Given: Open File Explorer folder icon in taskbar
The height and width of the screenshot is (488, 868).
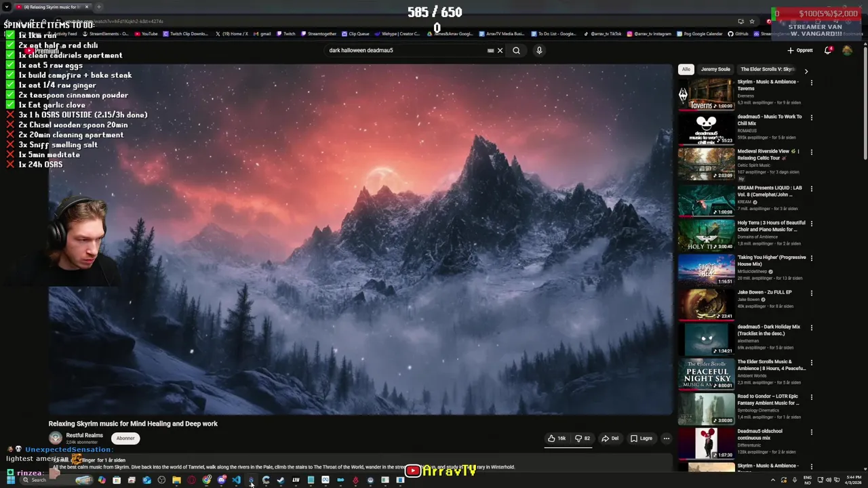Looking at the screenshot, I should tap(176, 480).
